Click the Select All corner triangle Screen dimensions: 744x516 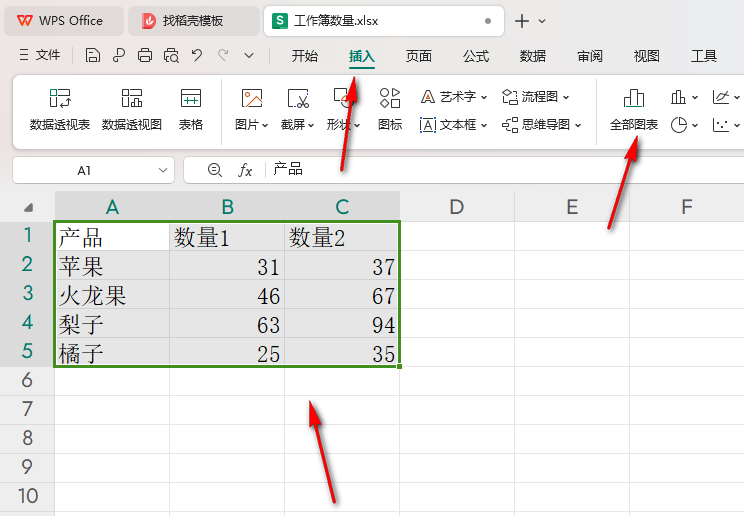click(28, 207)
